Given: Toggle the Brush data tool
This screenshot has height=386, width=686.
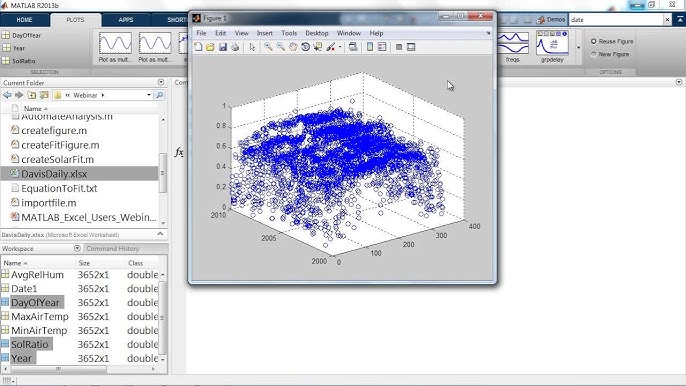Looking at the screenshot, I should click(x=331, y=47).
